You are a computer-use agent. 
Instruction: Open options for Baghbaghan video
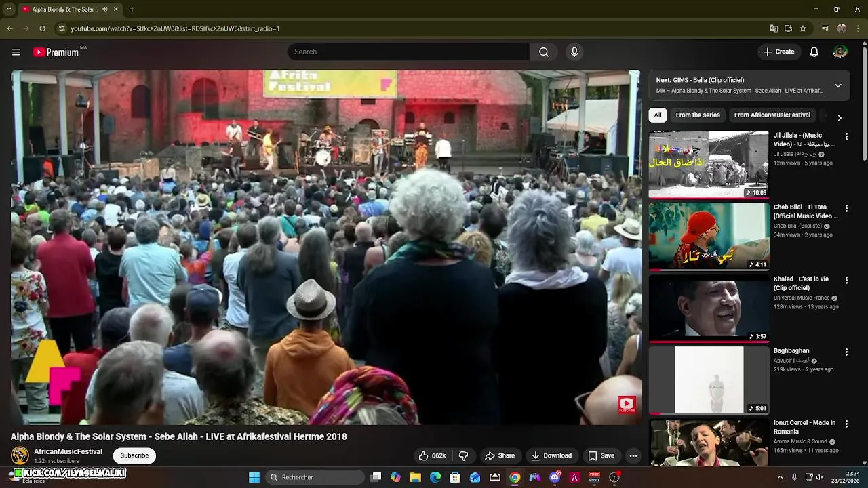(846, 352)
